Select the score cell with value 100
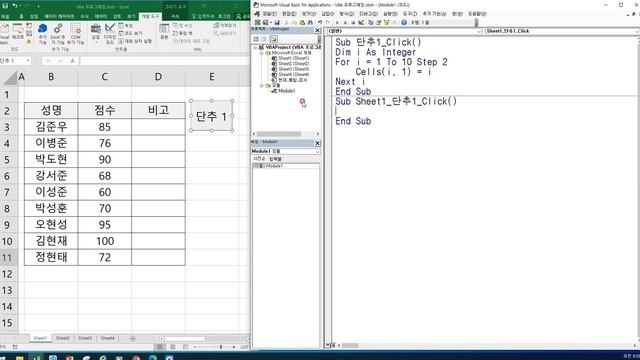The width and height of the screenshot is (640, 360). pyautogui.click(x=104, y=241)
